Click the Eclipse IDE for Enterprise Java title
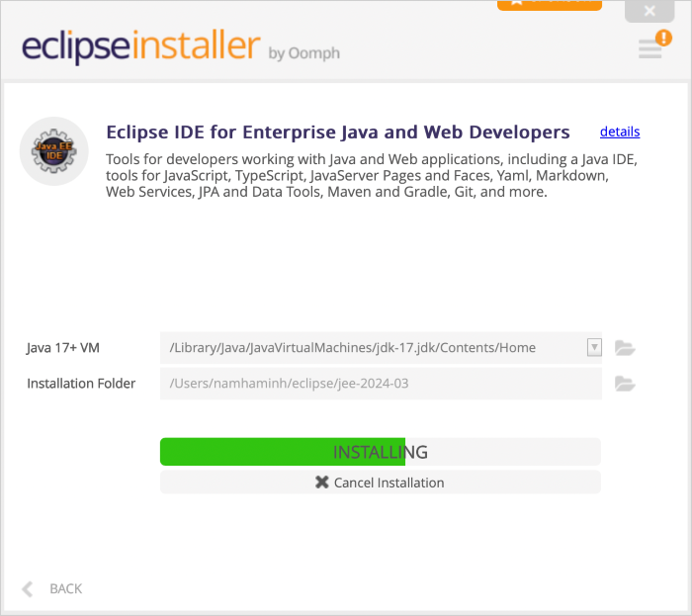692x616 pixels. (338, 132)
